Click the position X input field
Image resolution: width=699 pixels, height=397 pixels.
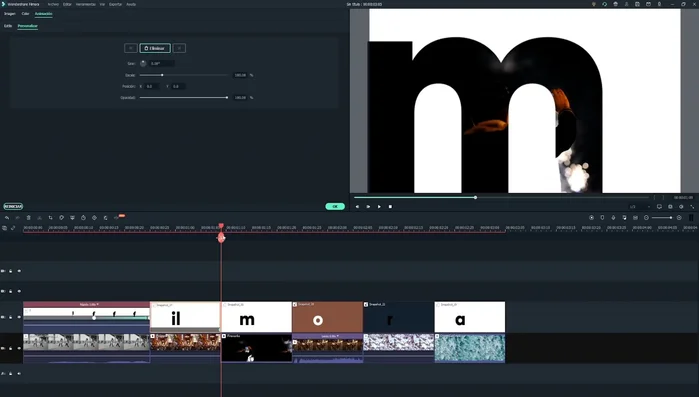click(152, 86)
